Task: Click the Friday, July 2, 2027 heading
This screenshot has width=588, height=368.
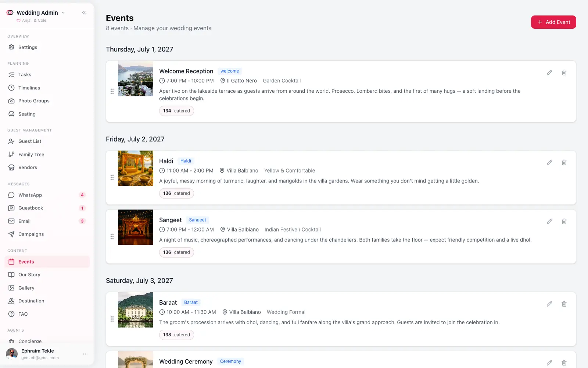Action: [x=135, y=139]
